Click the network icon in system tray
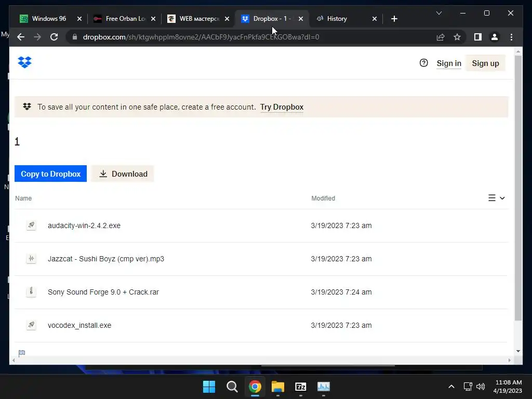 468,387
